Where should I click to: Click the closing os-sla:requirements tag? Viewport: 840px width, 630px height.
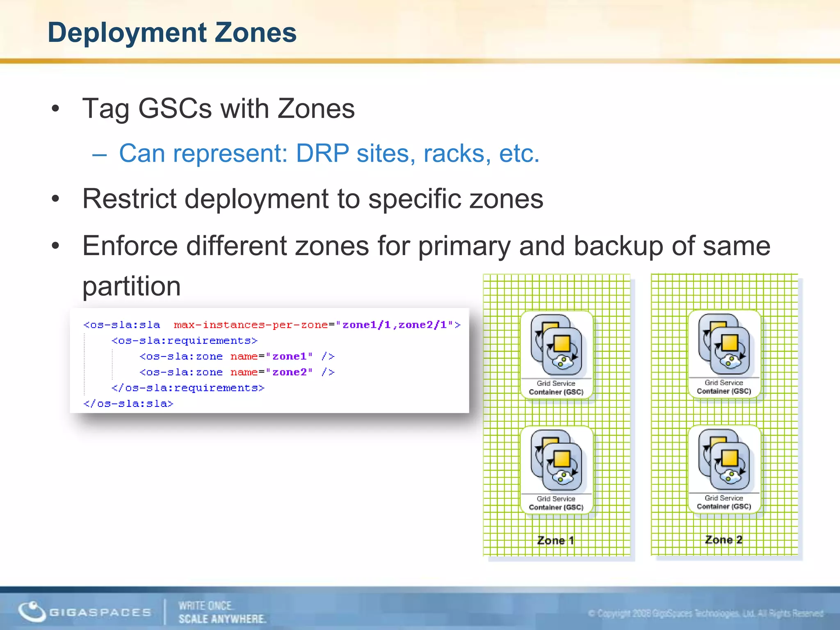point(188,388)
